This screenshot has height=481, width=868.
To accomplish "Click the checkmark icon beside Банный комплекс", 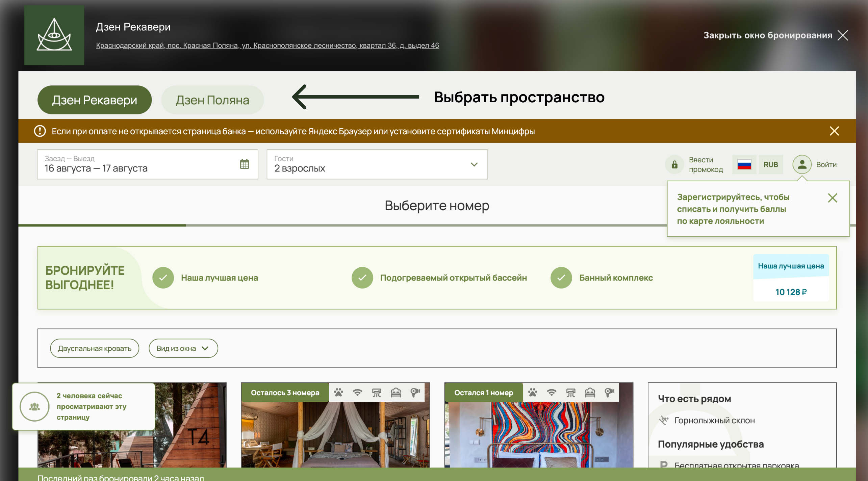I will coord(561,278).
